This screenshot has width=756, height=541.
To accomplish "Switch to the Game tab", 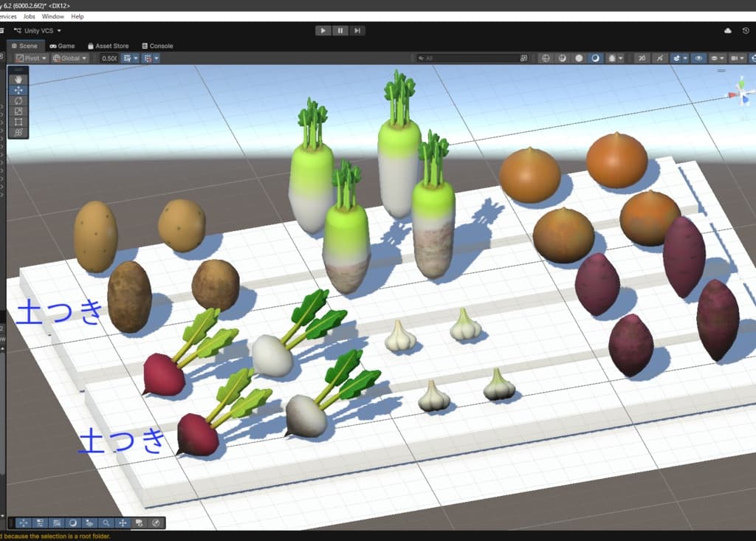I will [62, 46].
